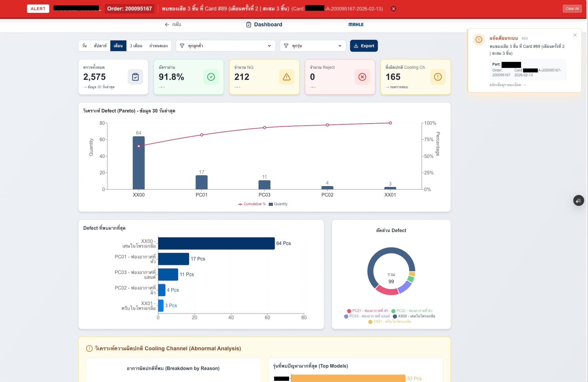Click Clear All in alert banner
The width and height of the screenshot is (588, 382).
(x=572, y=9)
